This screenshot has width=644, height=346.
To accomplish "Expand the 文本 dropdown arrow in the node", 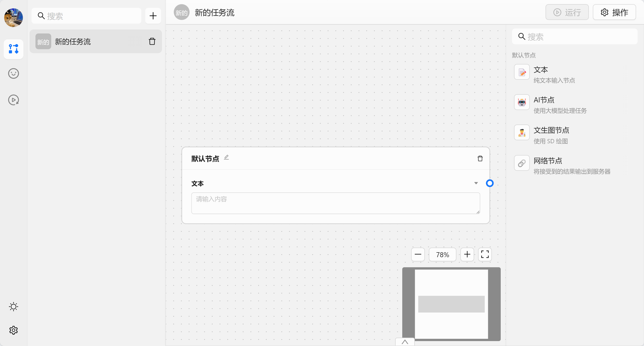I will (476, 183).
